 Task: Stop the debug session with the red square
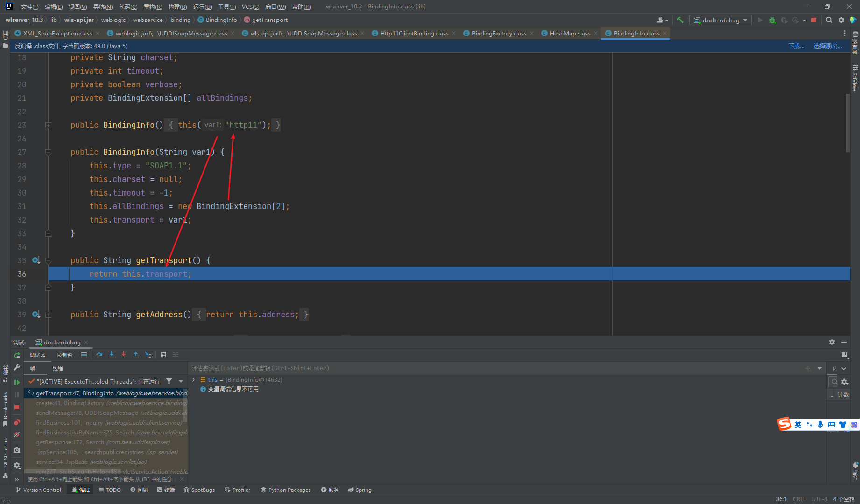pos(17,407)
